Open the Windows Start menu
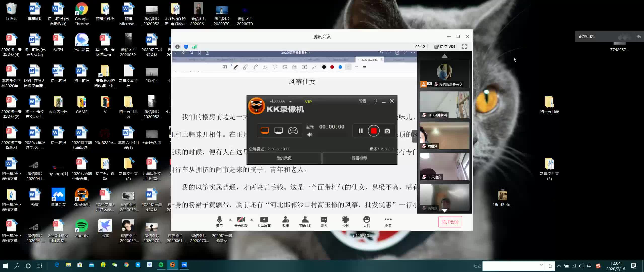The height and width of the screenshot is (272, 644). (x=5, y=266)
